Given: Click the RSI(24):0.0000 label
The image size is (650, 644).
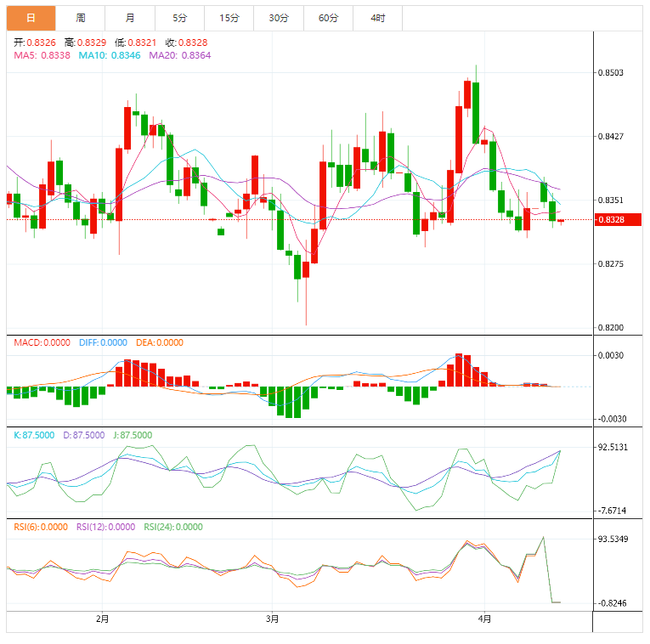Looking at the screenshot, I should coord(173,527).
